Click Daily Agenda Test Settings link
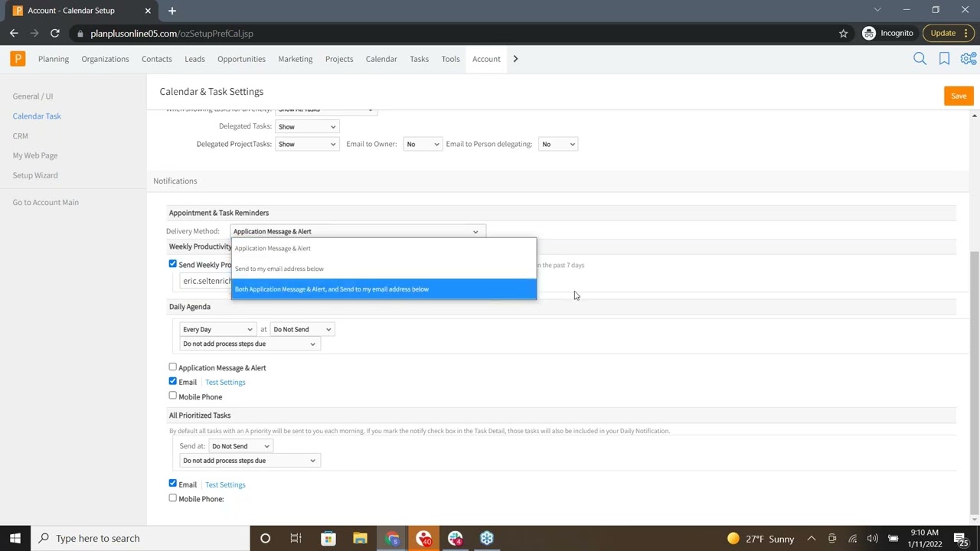 tap(225, 382)
